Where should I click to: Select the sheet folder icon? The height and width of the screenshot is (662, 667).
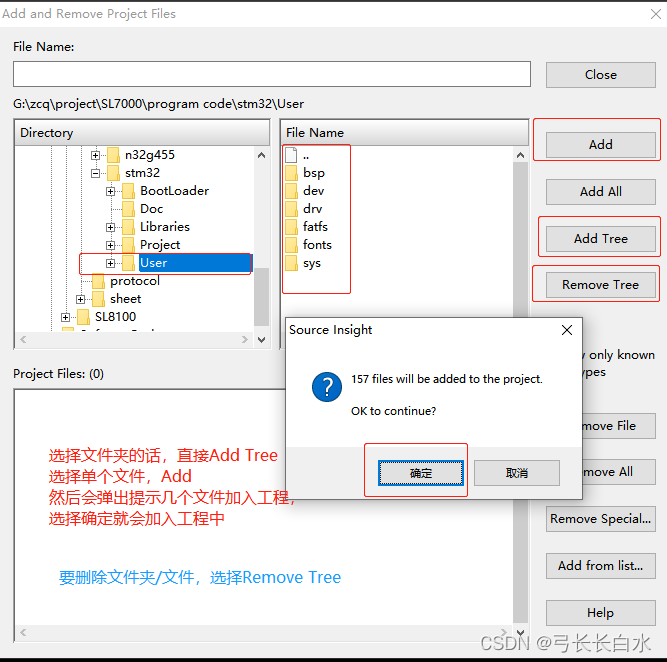point(99,299)
